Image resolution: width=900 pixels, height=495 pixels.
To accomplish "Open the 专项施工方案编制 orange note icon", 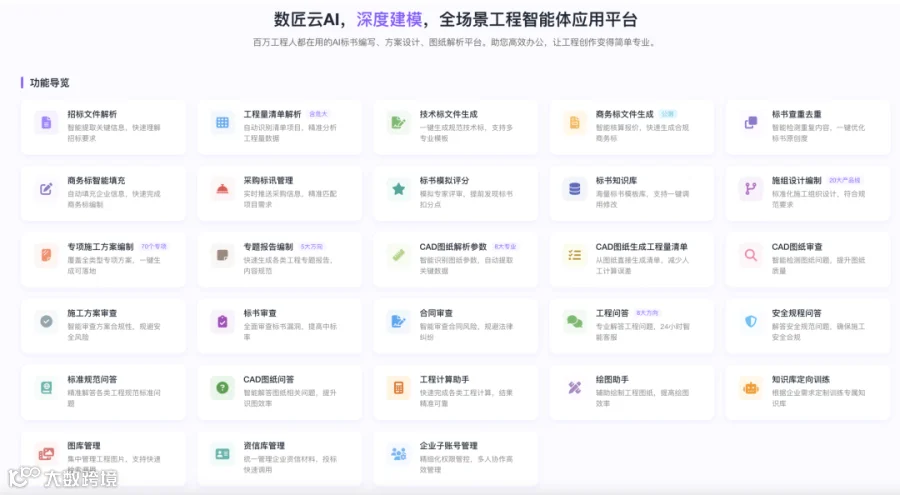I will tap(46, 255).
